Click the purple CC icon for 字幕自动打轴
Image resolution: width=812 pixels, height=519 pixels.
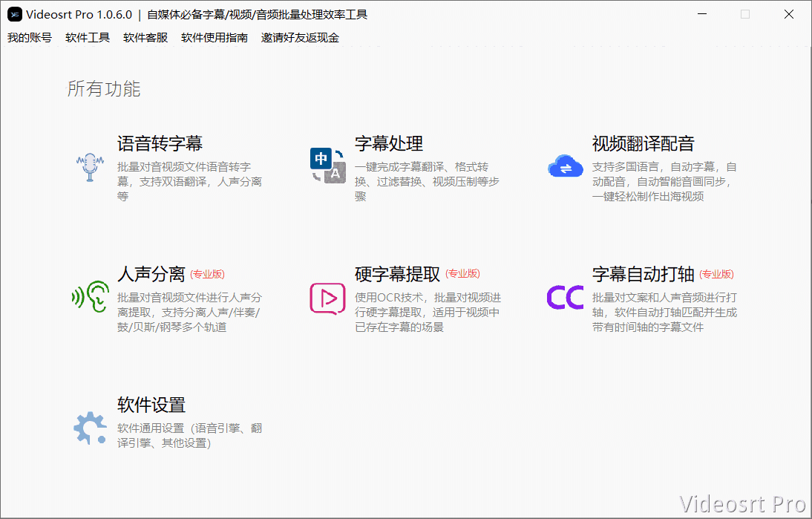click(566, 297)
